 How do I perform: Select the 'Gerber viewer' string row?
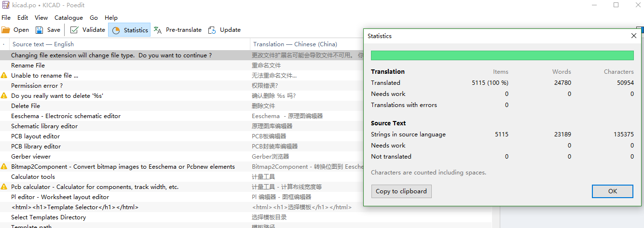pos(31,157)
